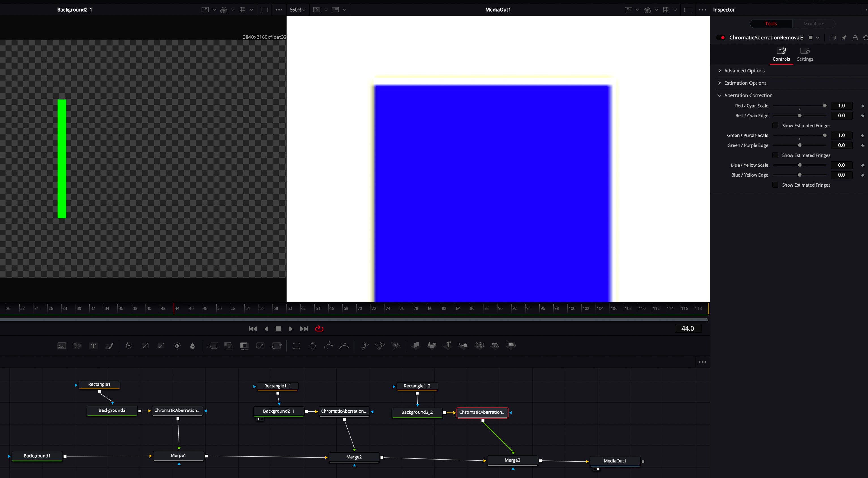The height and width of the screenshot is (478, 868).
Task: Collapse the Aberration Correction section
Action: (720, 95)
